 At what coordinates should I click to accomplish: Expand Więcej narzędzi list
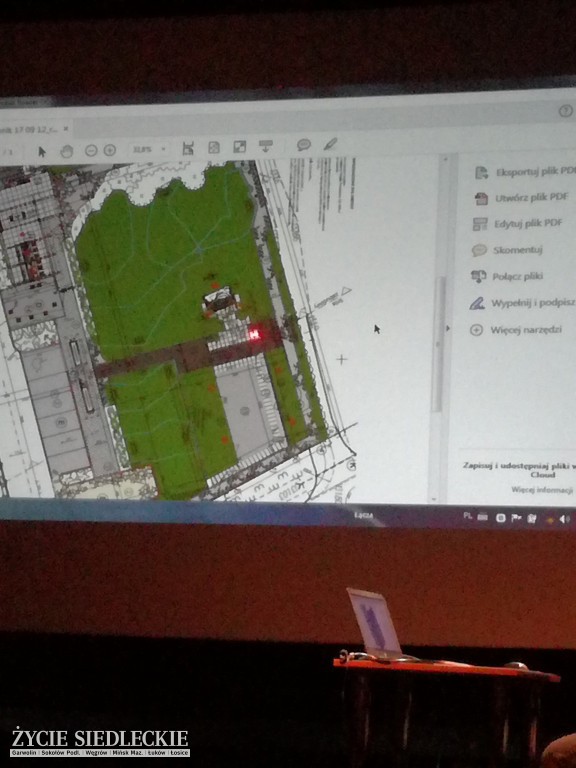pos(515,330)
